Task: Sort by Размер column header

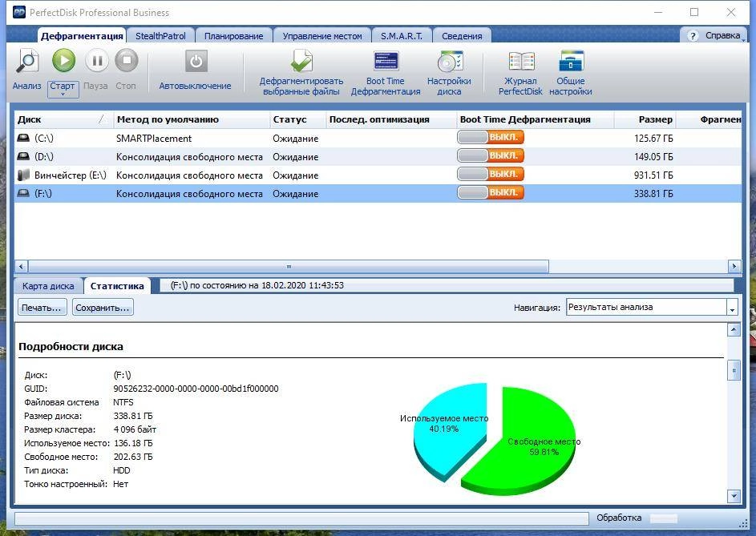Action: 645,119
